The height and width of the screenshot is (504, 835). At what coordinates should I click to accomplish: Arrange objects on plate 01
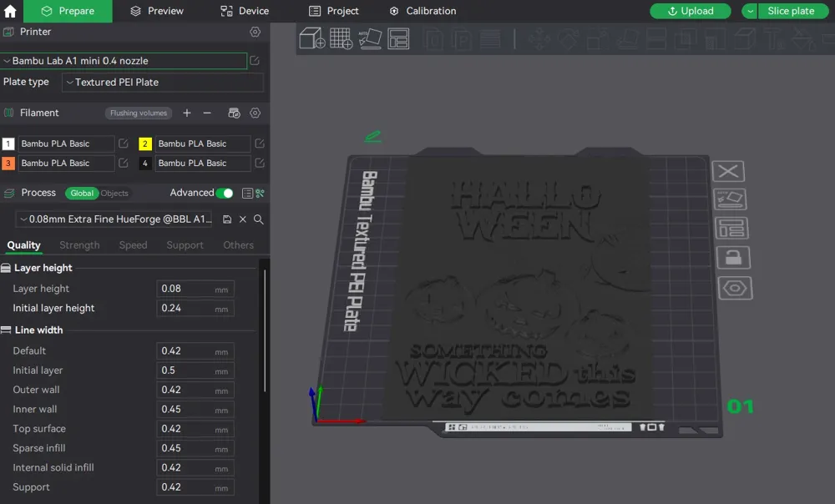point(732,229)
